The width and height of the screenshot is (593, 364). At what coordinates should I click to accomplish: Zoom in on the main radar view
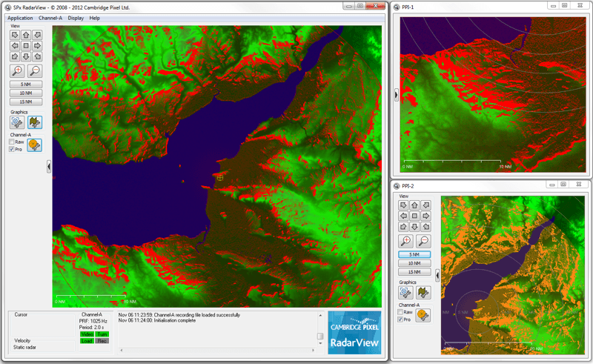click(17, 71)
